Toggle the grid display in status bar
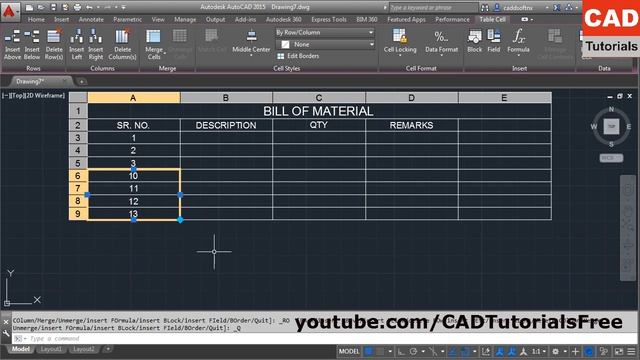Screen dimensions: 640x360 (x=369, y=351)
